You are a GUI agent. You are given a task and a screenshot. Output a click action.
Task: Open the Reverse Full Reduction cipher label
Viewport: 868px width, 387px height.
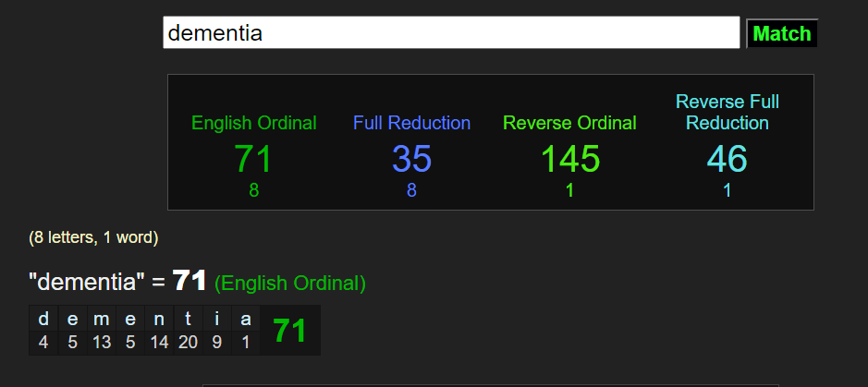coord(727,113)
